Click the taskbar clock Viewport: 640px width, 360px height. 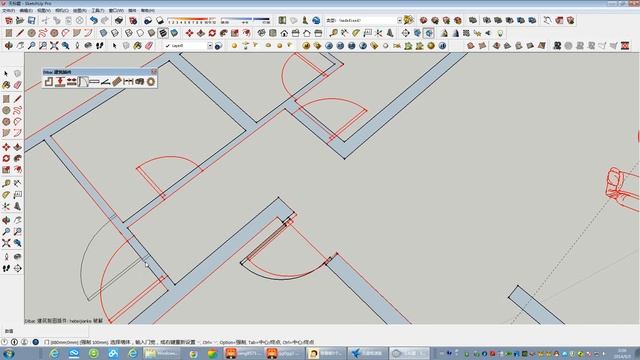(x=623, y=353)
